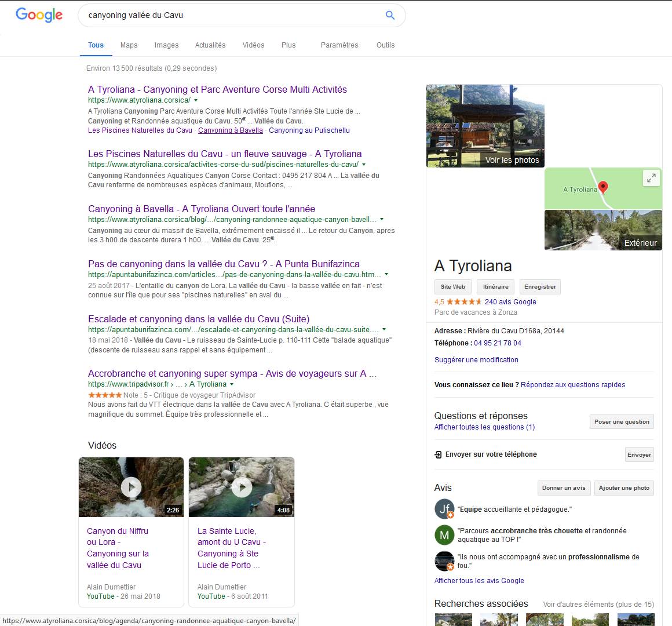Click the 'A Tyroliana' panel title
The width and height of the screenshot is (672, 626).
point(473,266)
